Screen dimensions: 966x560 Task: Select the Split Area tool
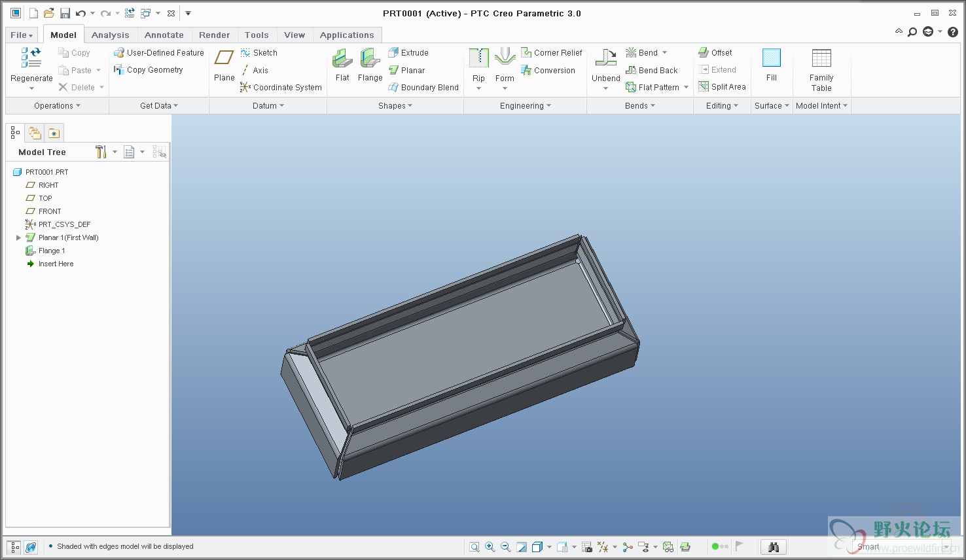[722, 86]
